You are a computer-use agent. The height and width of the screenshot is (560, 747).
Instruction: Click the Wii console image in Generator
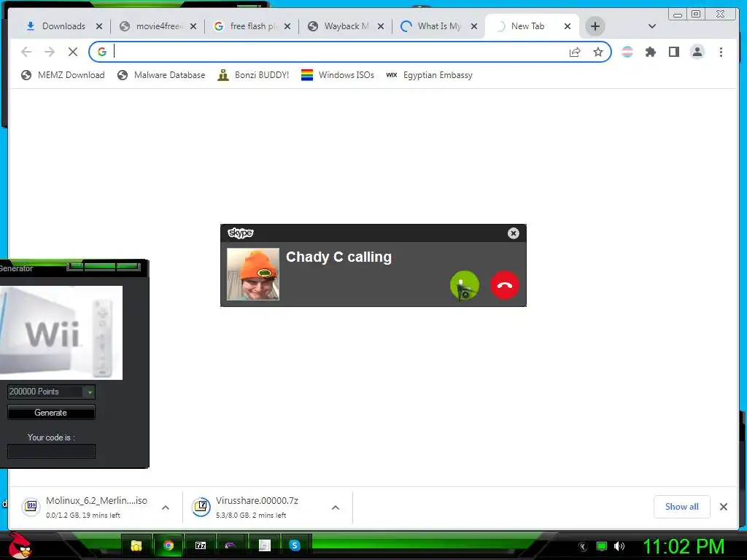coord(61,332)
